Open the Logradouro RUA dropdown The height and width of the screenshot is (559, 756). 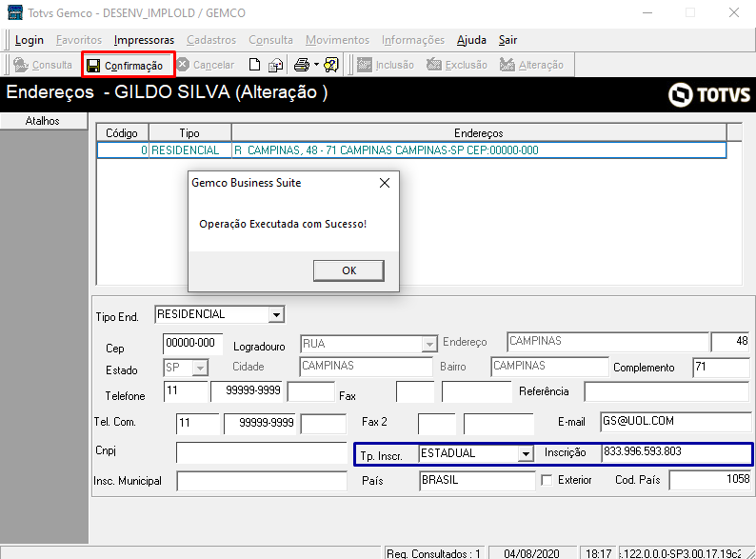[x=429, y=344]
